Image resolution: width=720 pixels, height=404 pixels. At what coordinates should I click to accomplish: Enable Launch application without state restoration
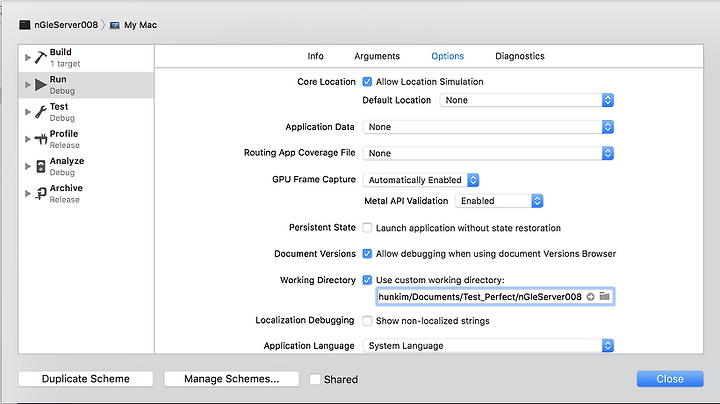pyautogui.click(x=367, y=228)
